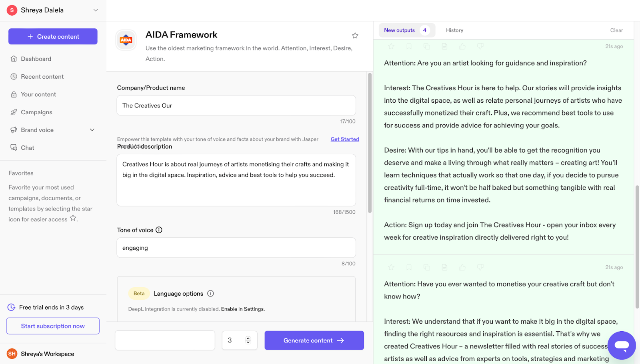640x364 pixels.
Task: Click the Favorites heading
Action: [21, 173]
